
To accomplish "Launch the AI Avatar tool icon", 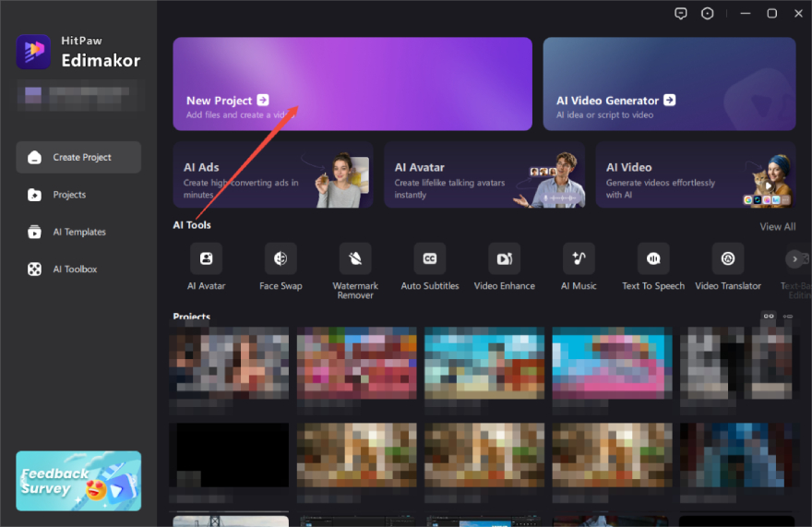I will (206, 258).
